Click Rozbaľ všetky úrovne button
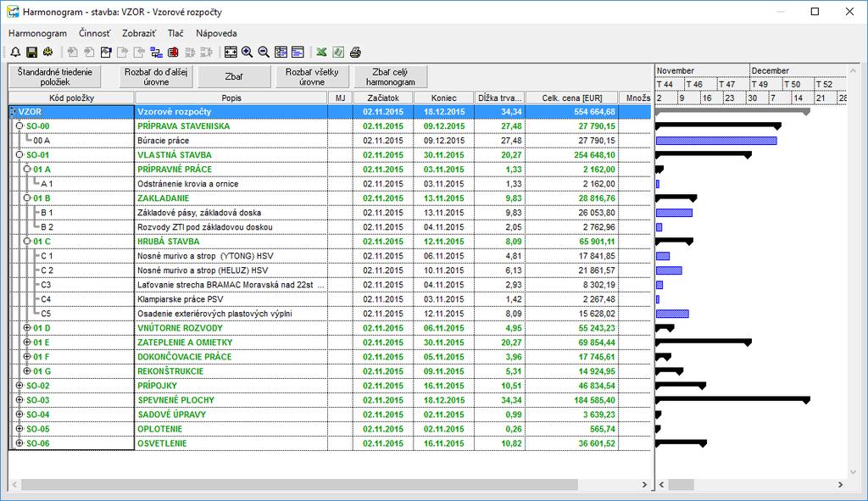This screenshot has height=501, width=868. pos(312,76)
